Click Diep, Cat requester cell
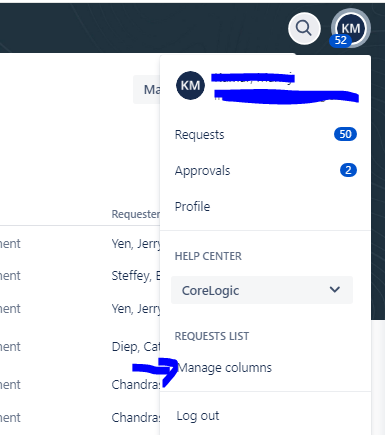 point(136,347)
